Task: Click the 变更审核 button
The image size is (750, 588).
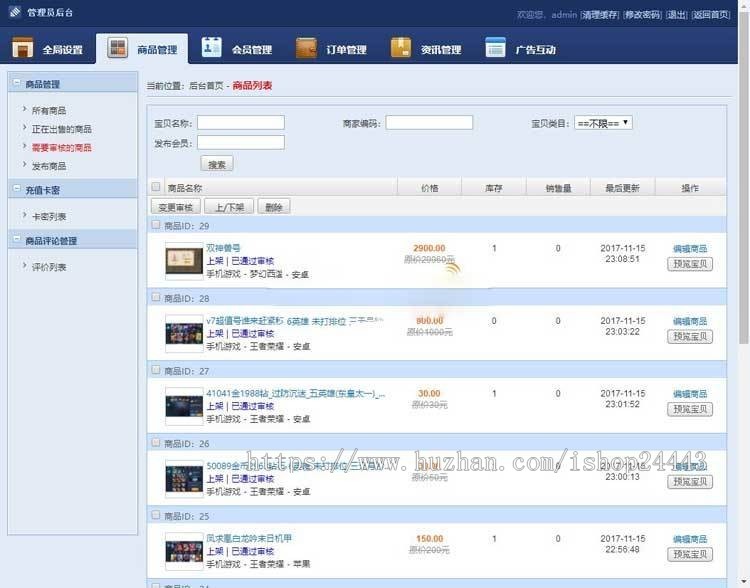Action: [176, 207]
